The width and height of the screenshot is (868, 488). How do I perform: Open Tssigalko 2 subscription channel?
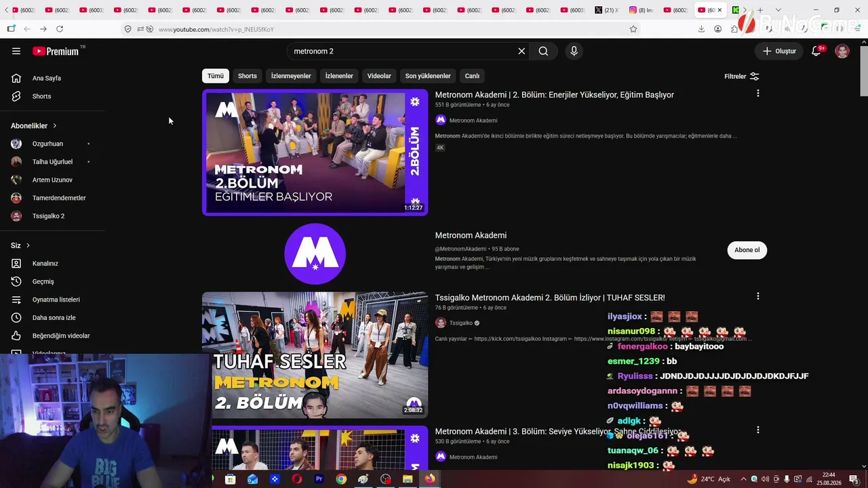(x=48, y=216)
